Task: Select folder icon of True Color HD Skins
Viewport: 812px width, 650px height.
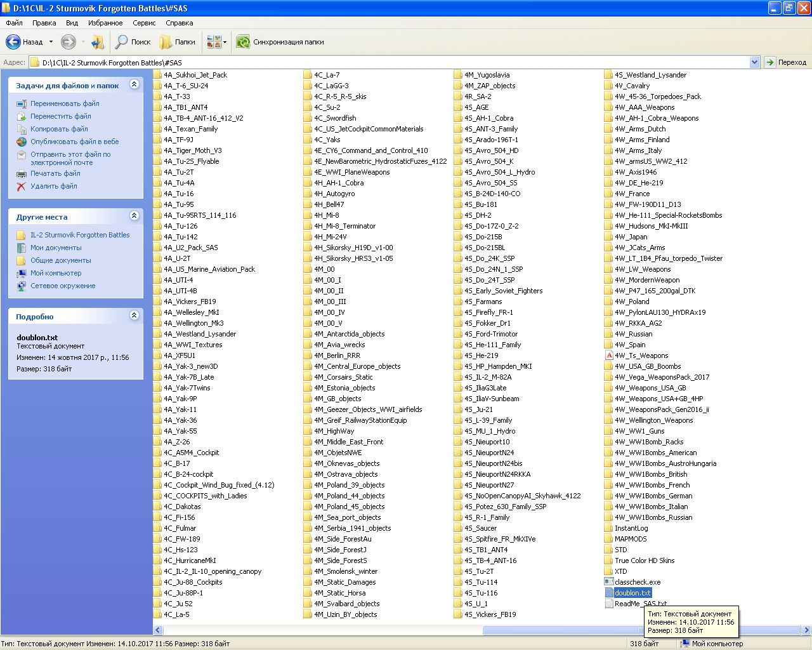Action: point(609,560)
